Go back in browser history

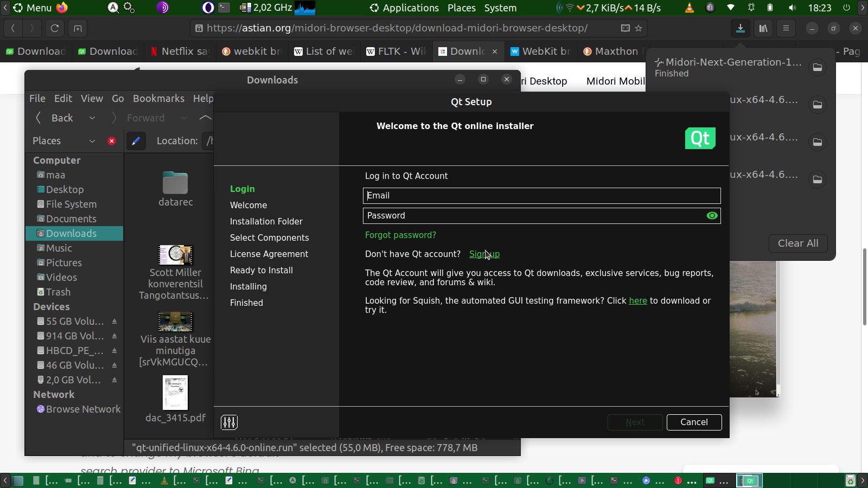coord(13,28)
